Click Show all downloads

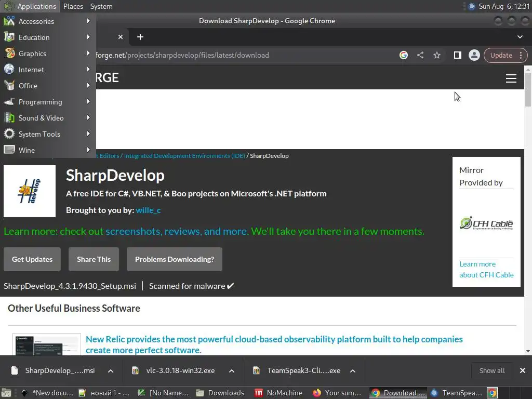click(491, 370)
